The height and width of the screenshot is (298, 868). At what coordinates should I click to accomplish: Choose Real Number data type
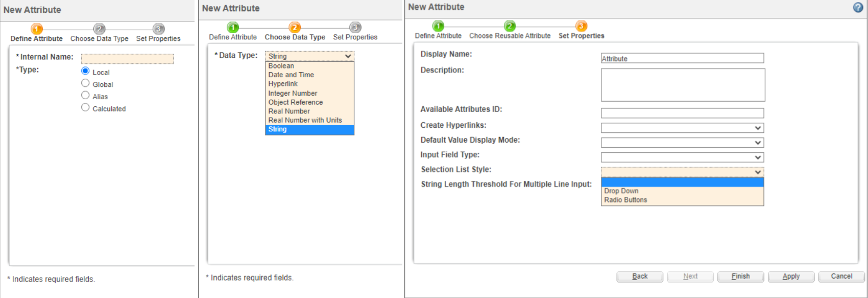click(x=309, y=111)
